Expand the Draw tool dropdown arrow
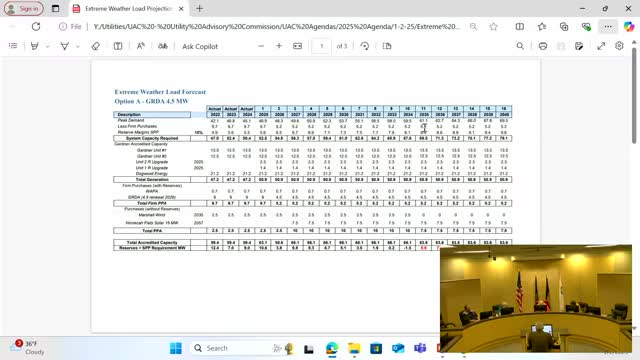 pyautogui.click(x=78, y=47)
